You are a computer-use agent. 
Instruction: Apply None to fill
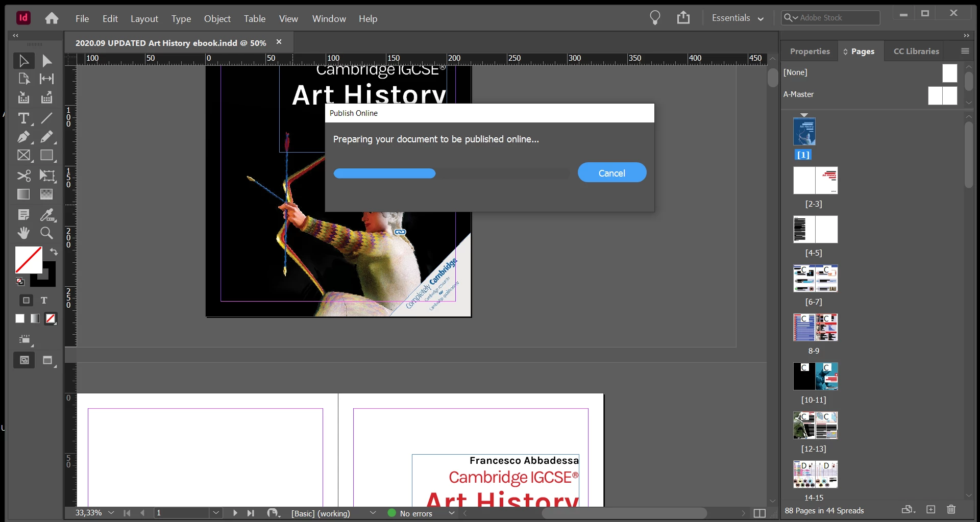(51, 318)
